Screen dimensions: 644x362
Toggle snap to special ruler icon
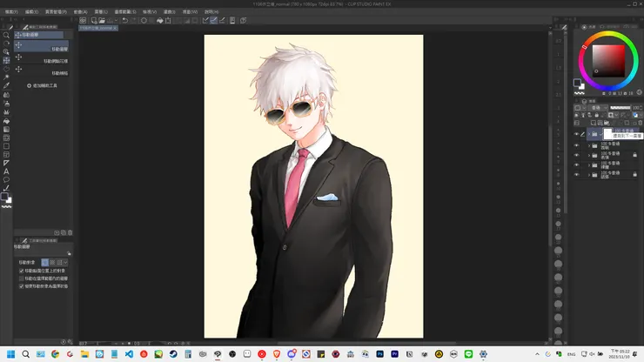tap(213, 20)
